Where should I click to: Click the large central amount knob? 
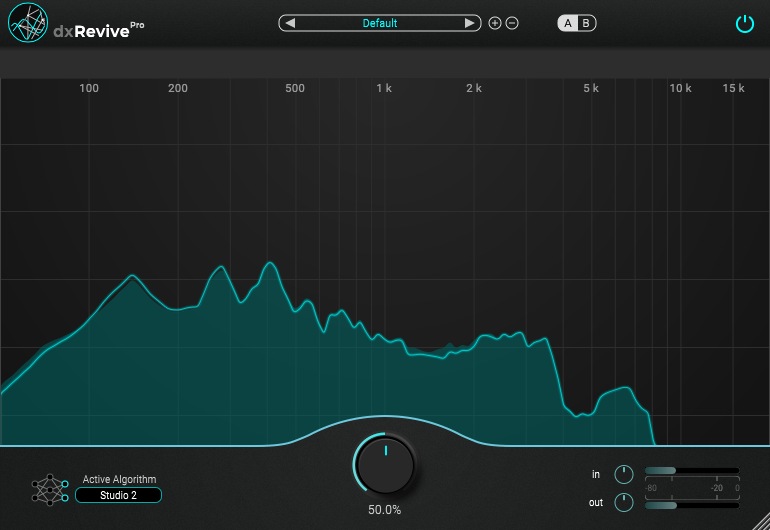[385, 463]
